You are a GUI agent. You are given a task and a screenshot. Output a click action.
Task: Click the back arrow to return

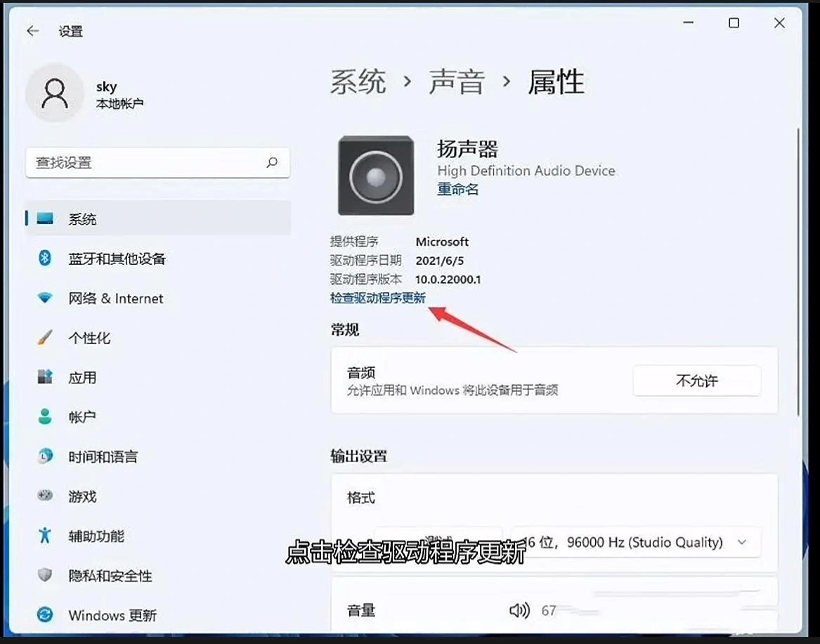coord(32,31)
